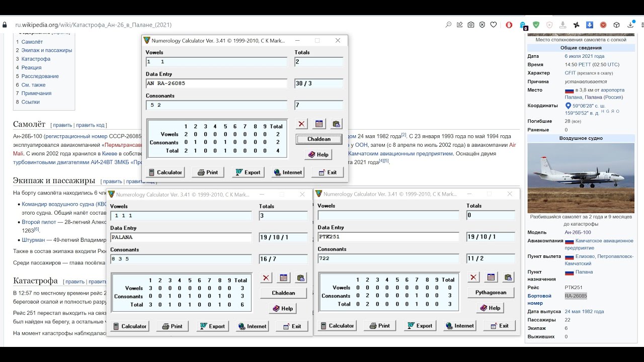This screenshot has width=644, height=362.
Task: Click the cube extensions icon in toolbar
Action: 616,25
